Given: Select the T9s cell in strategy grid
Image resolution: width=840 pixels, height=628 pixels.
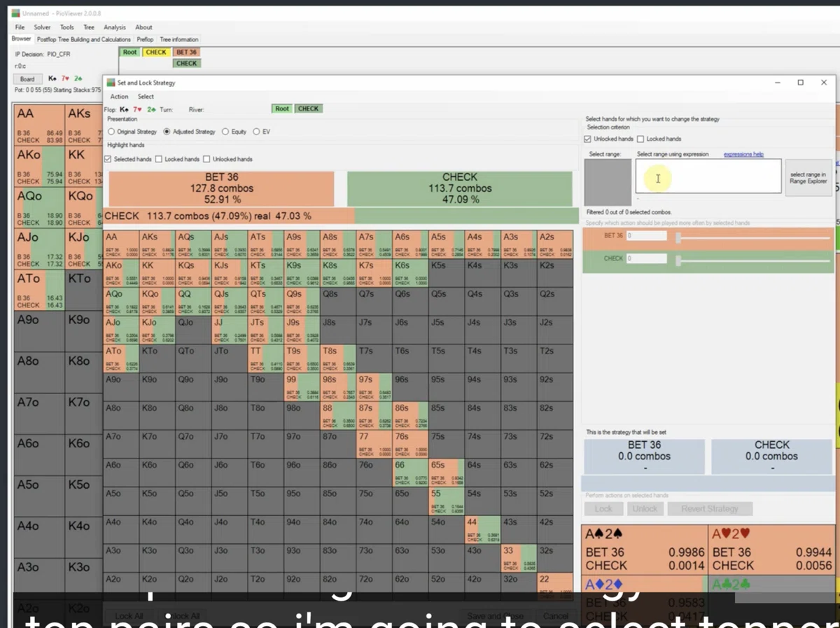Looking at the screenshot, I should tap(302, 358).
